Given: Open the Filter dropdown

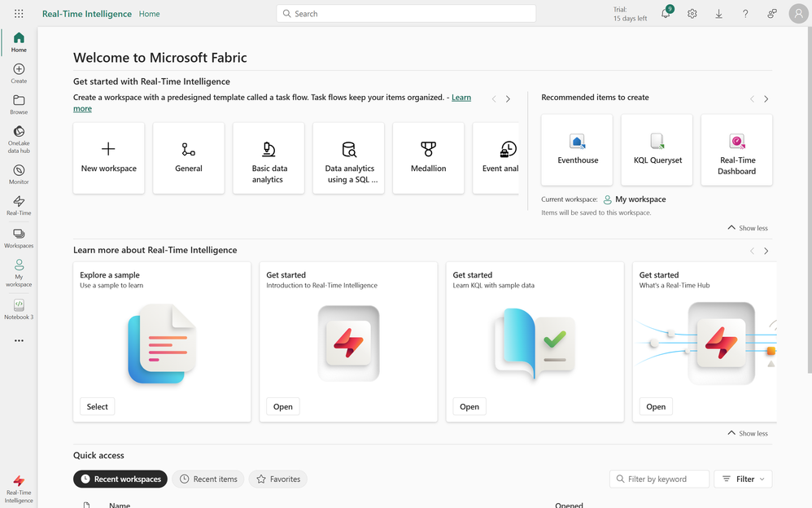Looking at the screenshot, I should tap(743, 479).
